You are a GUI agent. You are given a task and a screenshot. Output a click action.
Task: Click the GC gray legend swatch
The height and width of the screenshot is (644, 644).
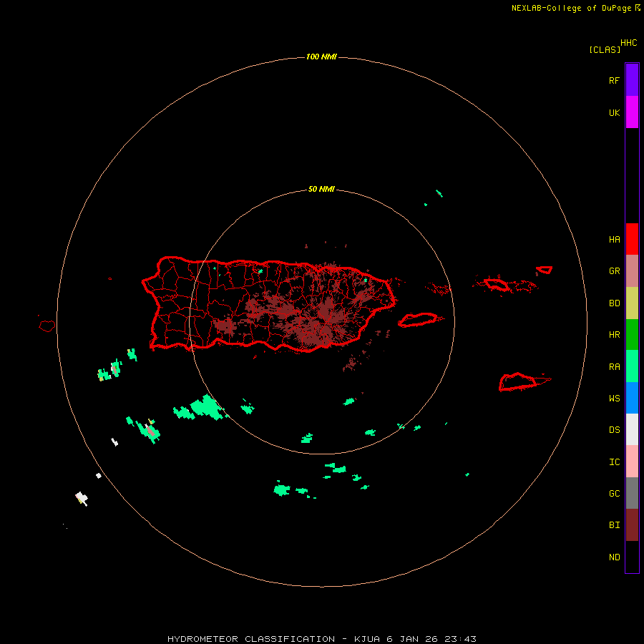[x=632, y=493]
